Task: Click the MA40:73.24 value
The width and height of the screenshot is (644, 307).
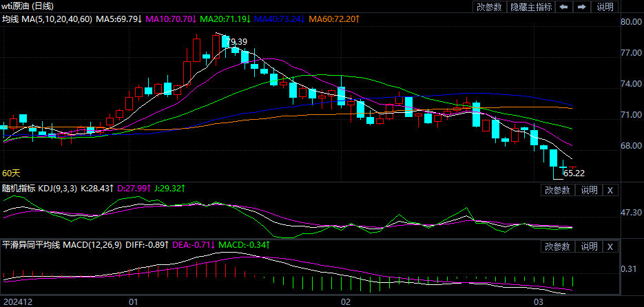Action: 280,19
